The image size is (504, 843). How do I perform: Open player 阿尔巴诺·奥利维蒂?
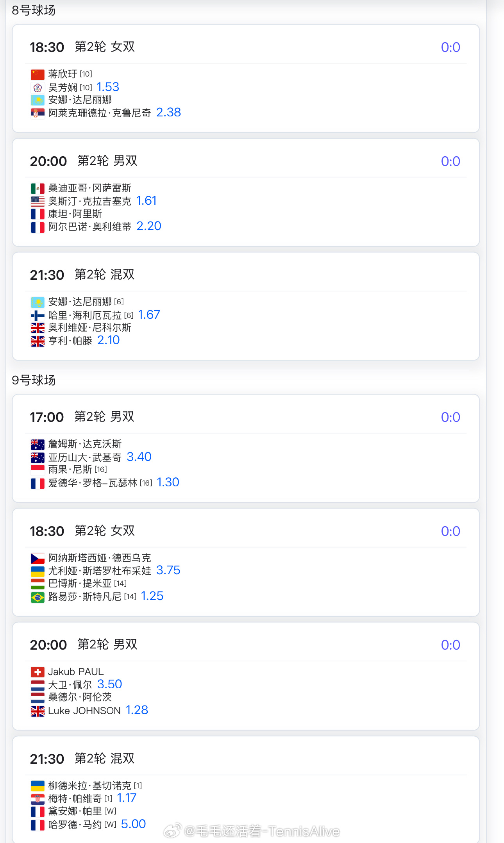point(90,227)
